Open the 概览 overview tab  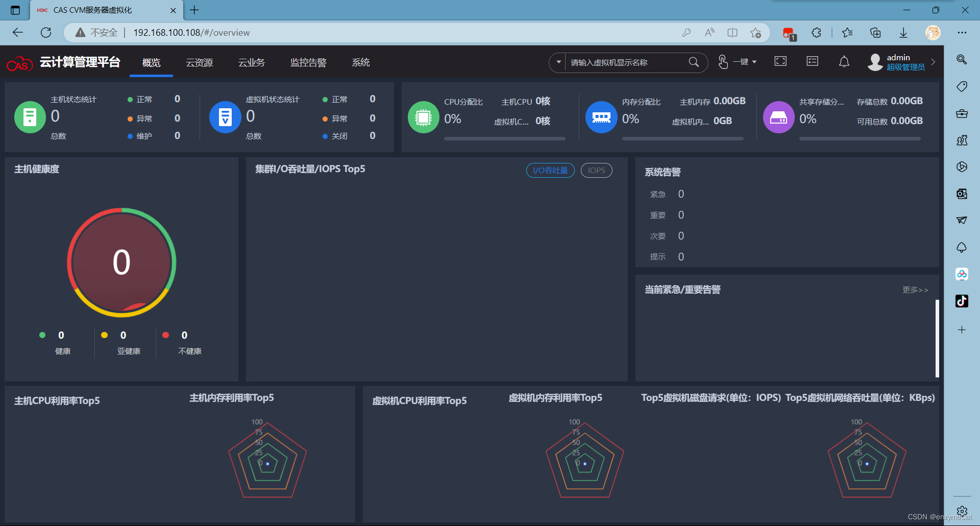(x=151, y=62)
